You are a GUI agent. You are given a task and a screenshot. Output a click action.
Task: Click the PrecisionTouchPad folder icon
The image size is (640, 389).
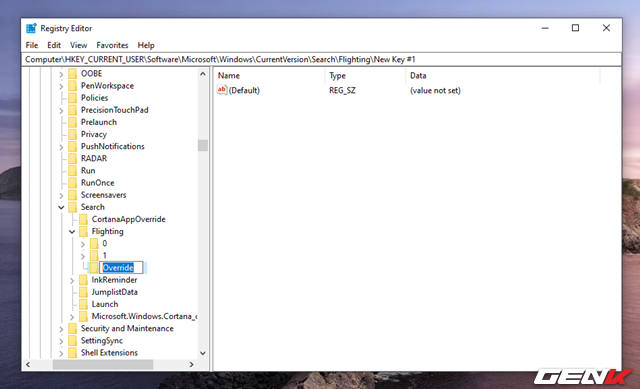click(73, 110)
